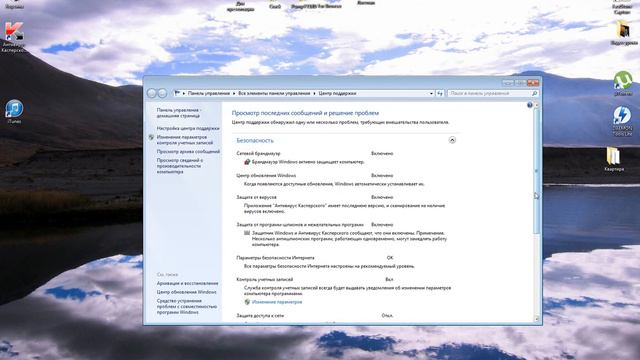Click the scrollbar down arrow in the window
The height and width of the screenshot is (360, 640).
[x=536, y=319]
